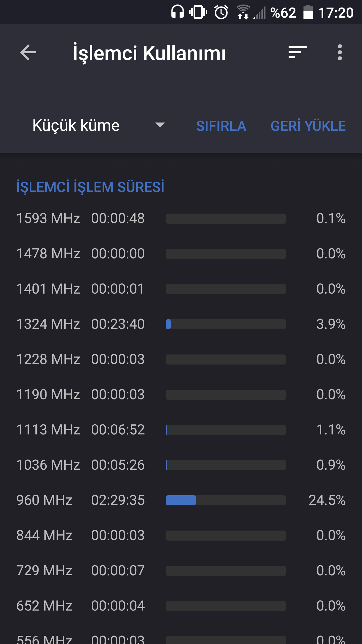
Task: Select the 1036 MHz time 00:05:26
Action: click(x=118, y=465)
